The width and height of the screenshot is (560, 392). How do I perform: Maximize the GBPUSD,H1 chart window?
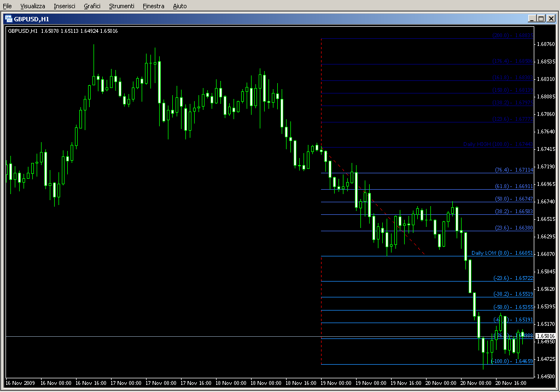541,18
